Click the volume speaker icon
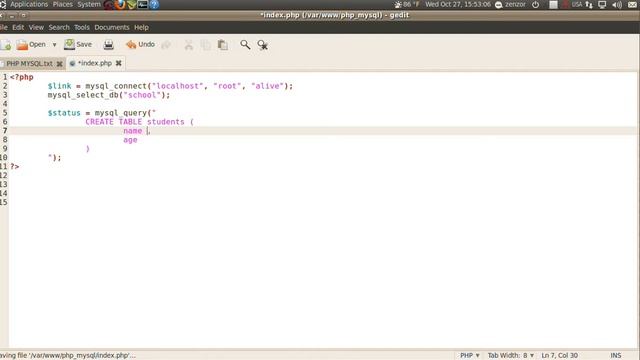Viewport: 640px width, 360px height. 617,5
